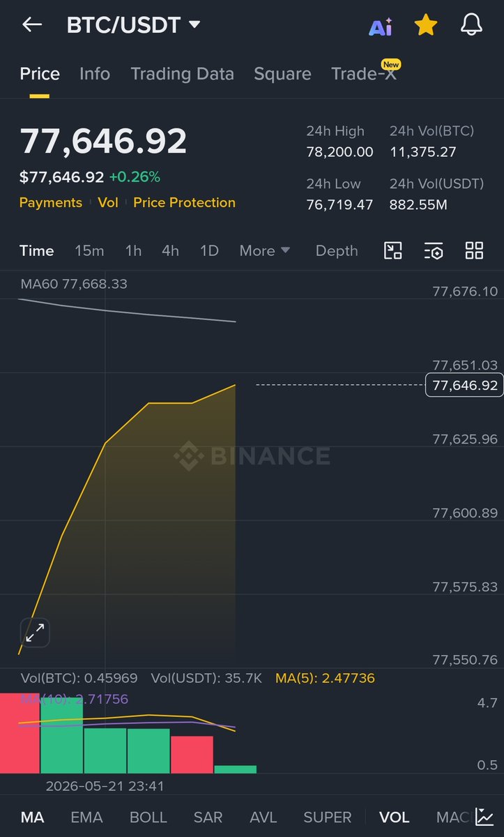
Task: Open the Payments tag link
Action: click(x=51, y=202)
